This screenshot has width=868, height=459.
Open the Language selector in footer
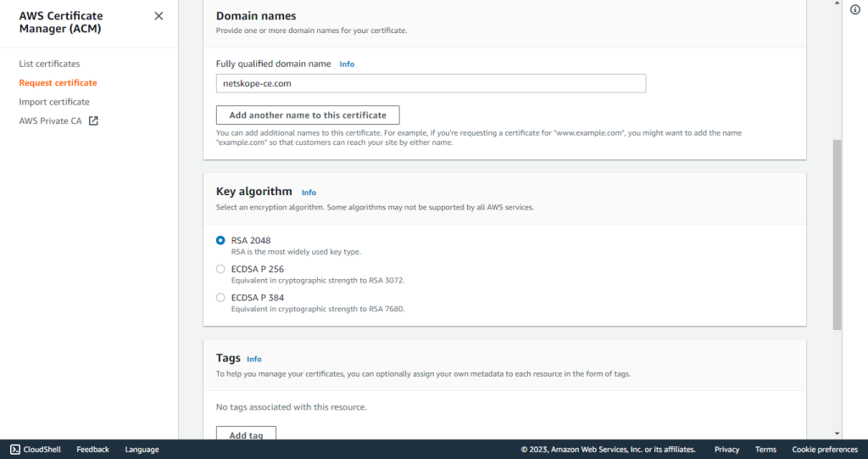[x=142, y=450]
